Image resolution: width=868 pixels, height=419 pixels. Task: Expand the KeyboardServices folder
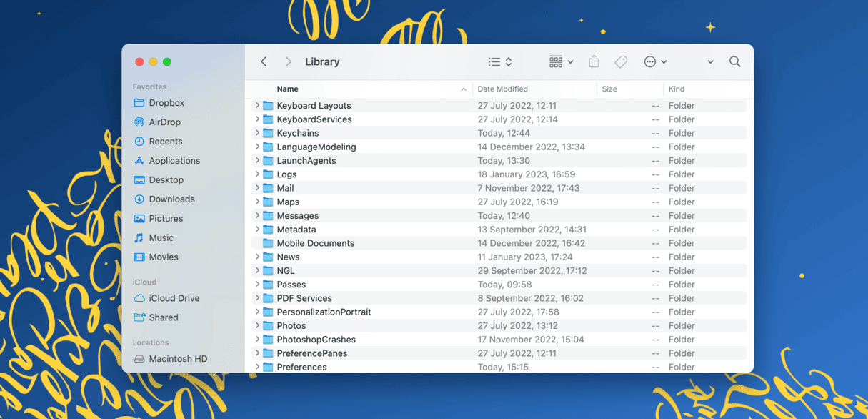257,119
